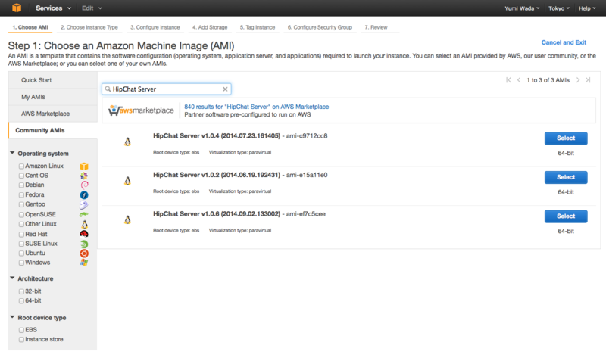The height and width of the screenshot is (364, 606).
Task: Open the Edit dropdown menu
Action: click(92, 8)
